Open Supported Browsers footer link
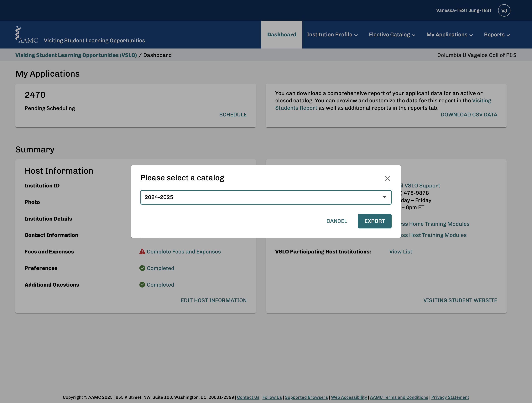Image resolution: width=532 pixels, height=403 pixels. tap(306, 397)
